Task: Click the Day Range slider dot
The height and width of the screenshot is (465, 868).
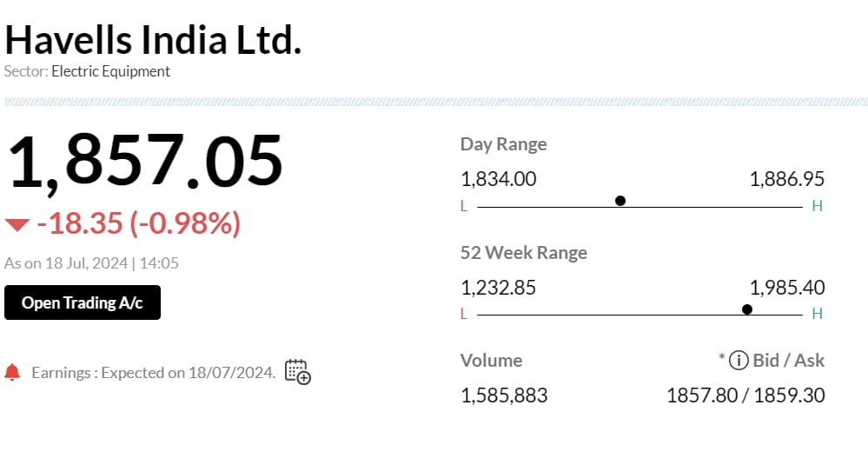Action: 620,201
